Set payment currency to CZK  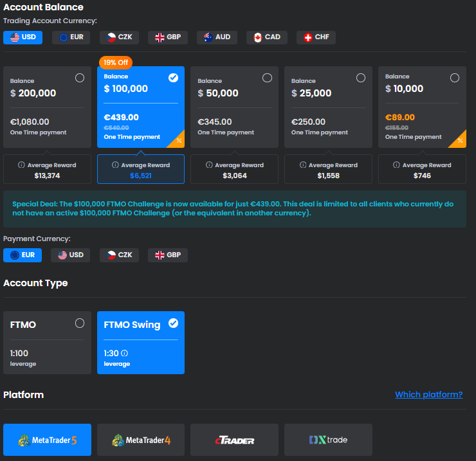(119, 255)
